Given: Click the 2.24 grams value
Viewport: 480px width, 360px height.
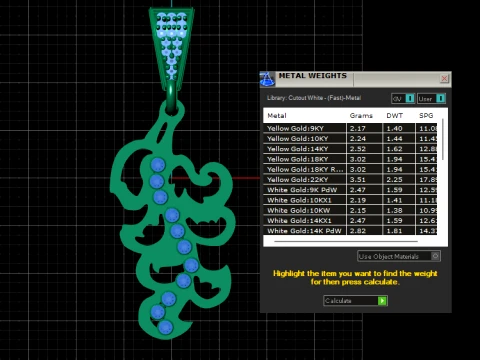Looking at the screenshot, I should tap(358, 139).
